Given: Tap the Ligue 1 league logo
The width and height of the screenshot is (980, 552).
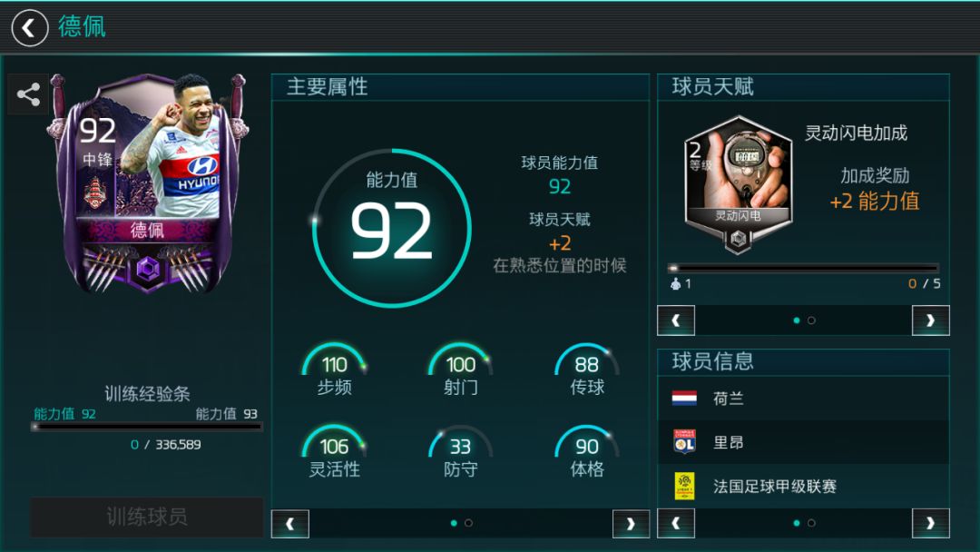Looking at the screenshot, I should pyautogui.click(x=684, y=486).
